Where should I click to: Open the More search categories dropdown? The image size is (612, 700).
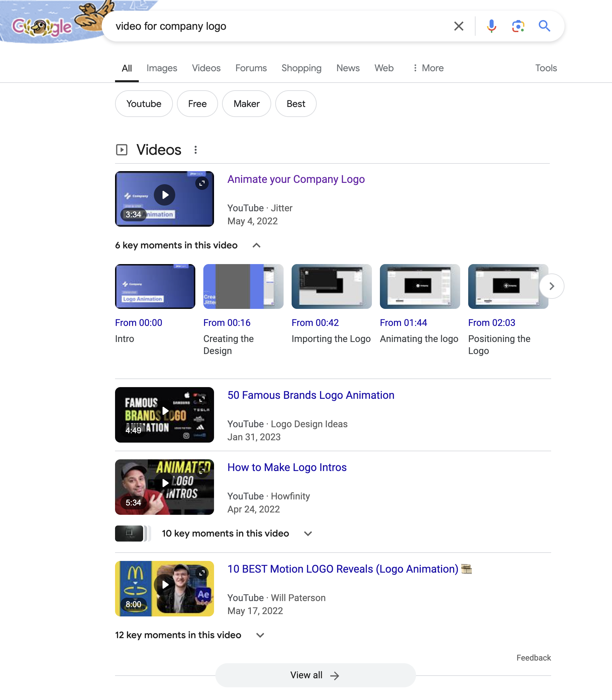pyautogui.click(x=428, y=68)
